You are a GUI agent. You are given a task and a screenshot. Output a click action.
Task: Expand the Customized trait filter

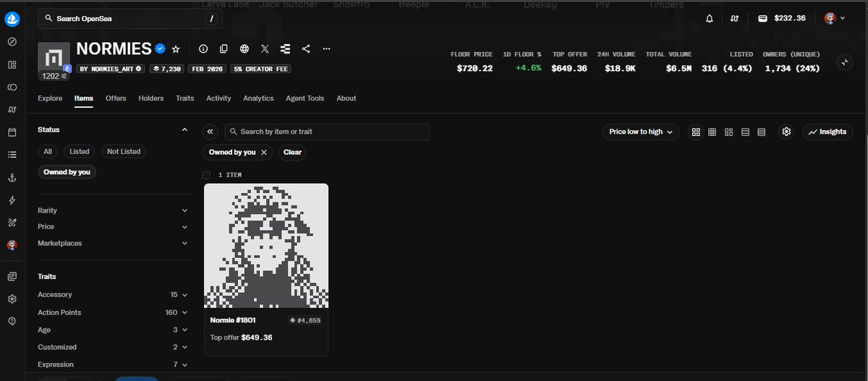(x=113, y=347)
